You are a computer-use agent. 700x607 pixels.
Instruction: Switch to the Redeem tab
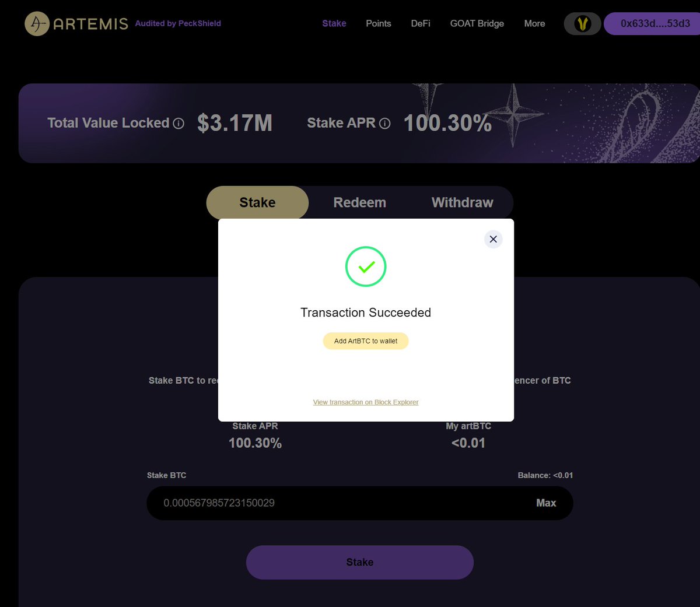tap(360, 202)
